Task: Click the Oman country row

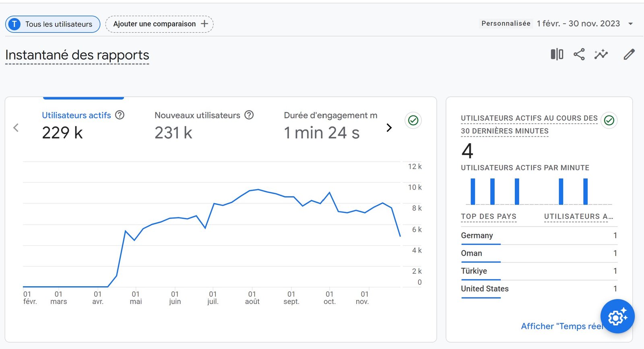Action: tap(539, 253)
